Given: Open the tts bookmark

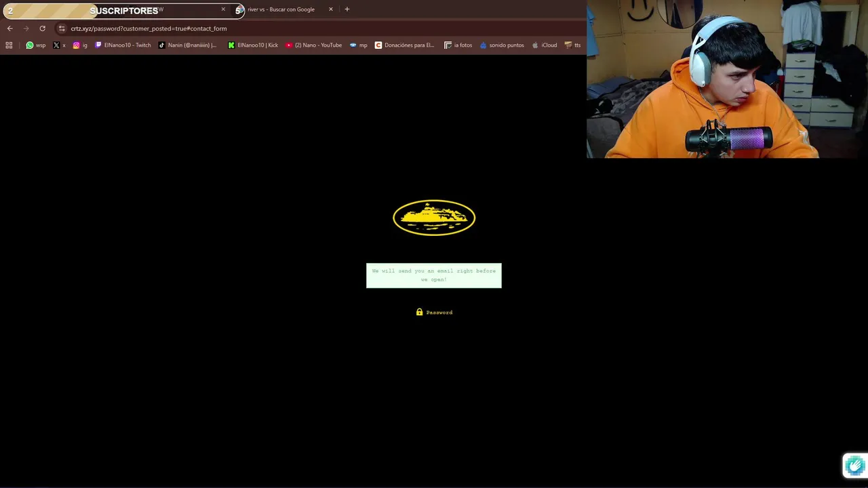Looking at the screenshot, I should click(573, 45).
